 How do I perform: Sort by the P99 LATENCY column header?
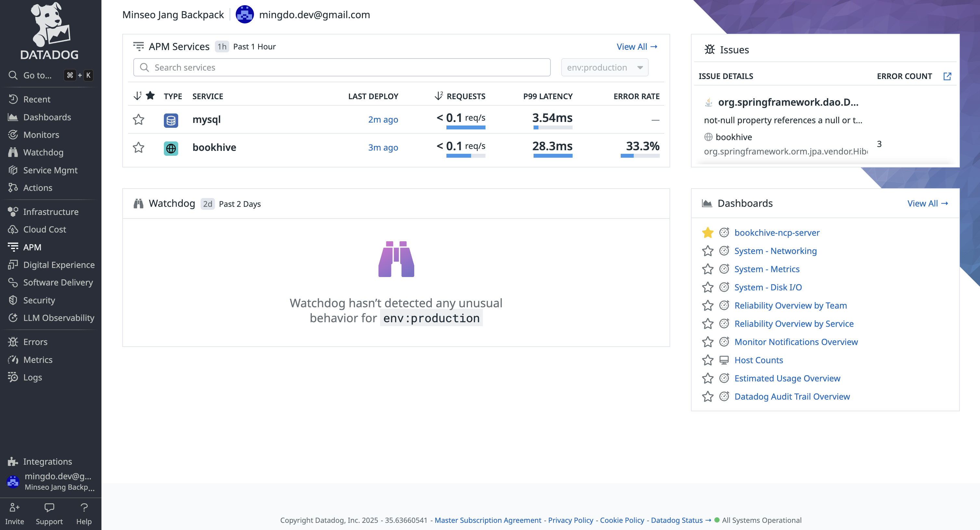[x=548, y=96]
